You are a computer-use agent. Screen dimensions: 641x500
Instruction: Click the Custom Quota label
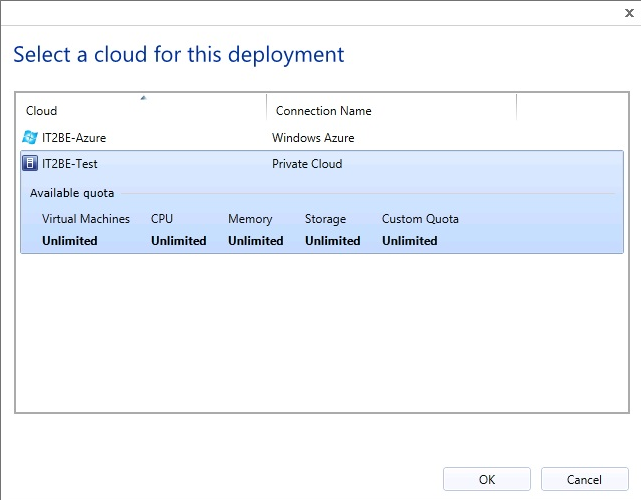tap(420, 219)
